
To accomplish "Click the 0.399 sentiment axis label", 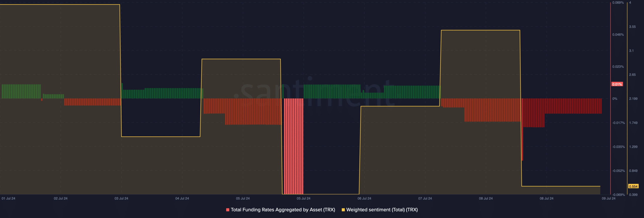I will click(x=633, y=195).
